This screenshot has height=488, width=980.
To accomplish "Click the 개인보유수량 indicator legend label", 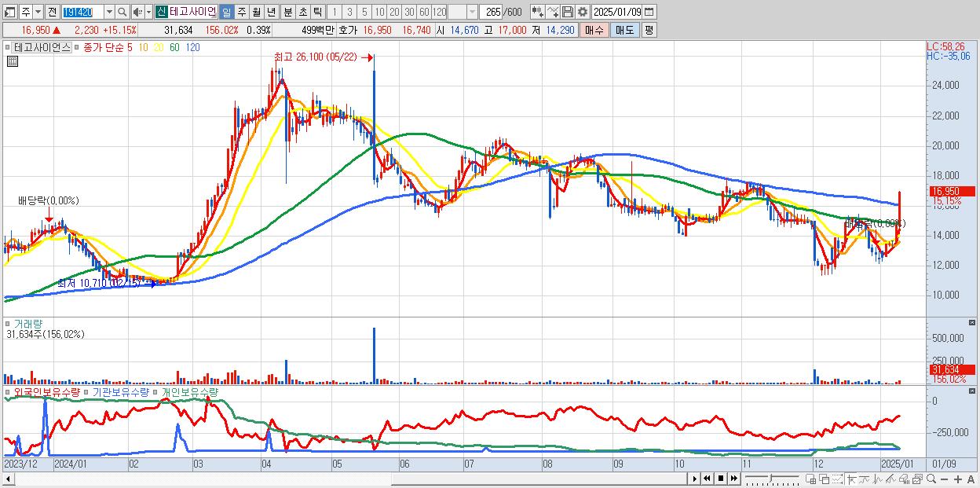I will (x=190, y=391).
